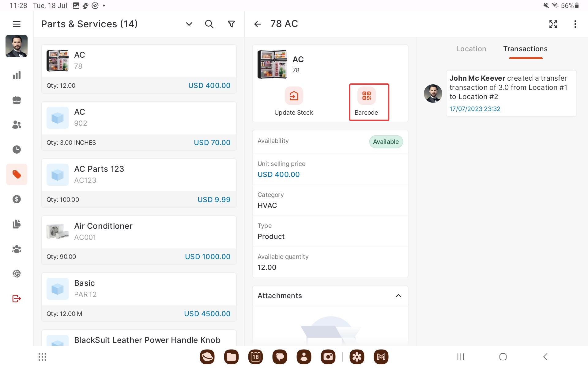Collapse the Attachments section

pyautogui.click(x=398, y=296)
